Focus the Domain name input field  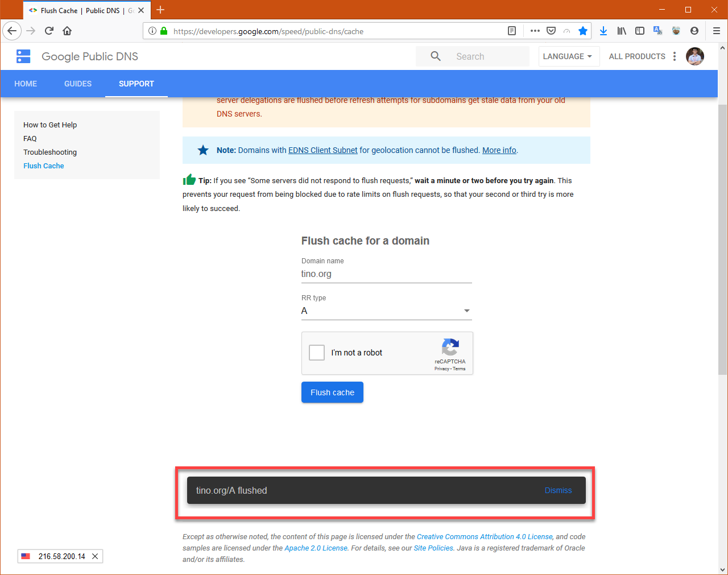387,274
